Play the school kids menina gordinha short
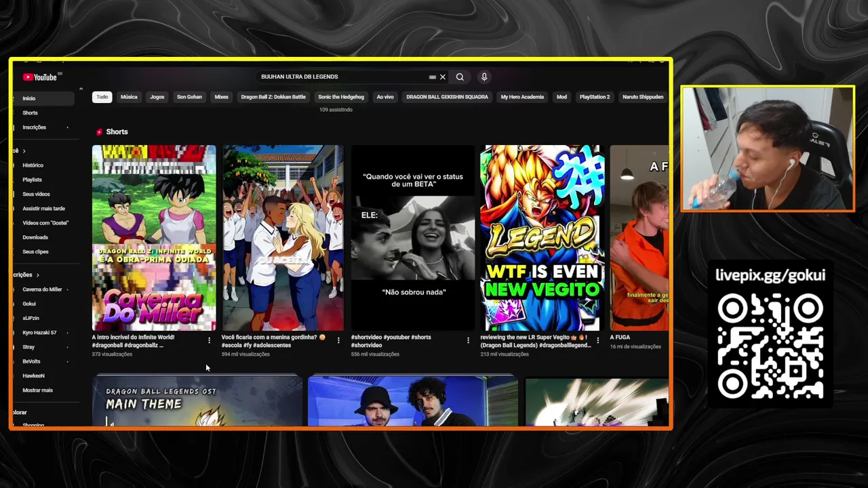The image size is (868, 488). (283, 238)
